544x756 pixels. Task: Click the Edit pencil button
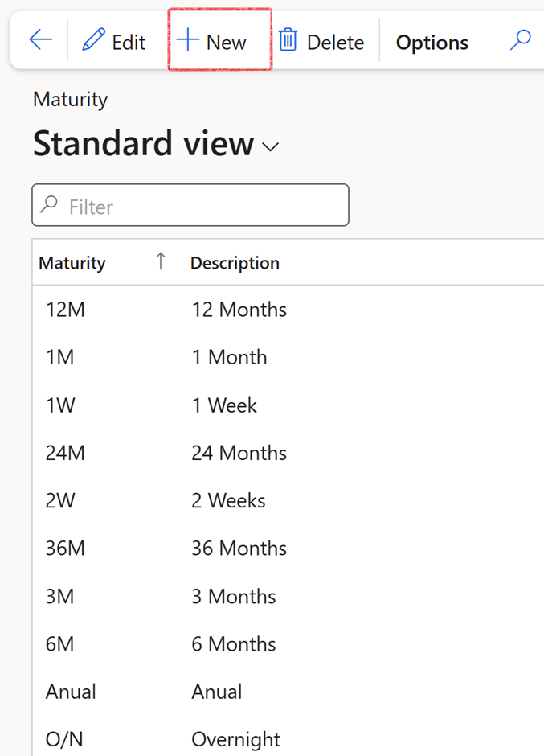[x=114, y=42]
